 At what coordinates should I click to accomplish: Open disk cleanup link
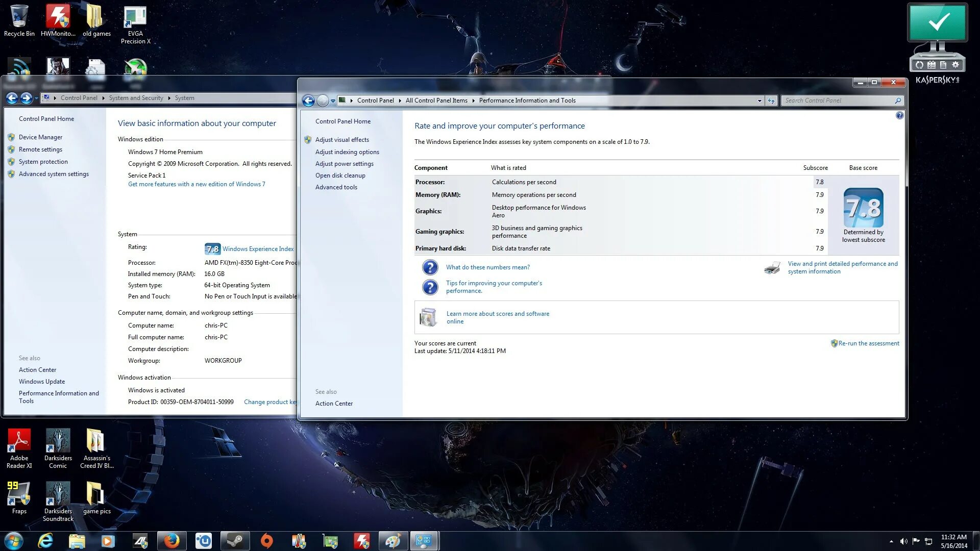tap(340, 176)
